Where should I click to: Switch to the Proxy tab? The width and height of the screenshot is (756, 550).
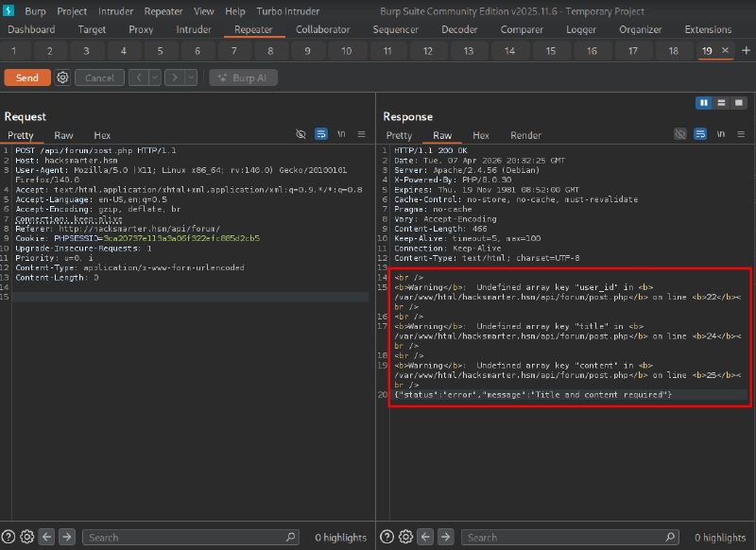[x=141, y=29]
